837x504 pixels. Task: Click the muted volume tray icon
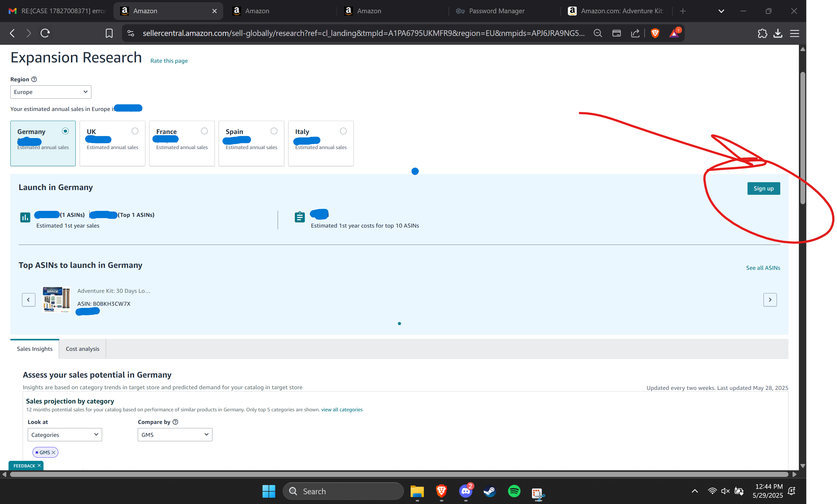(x=726, y=491)
